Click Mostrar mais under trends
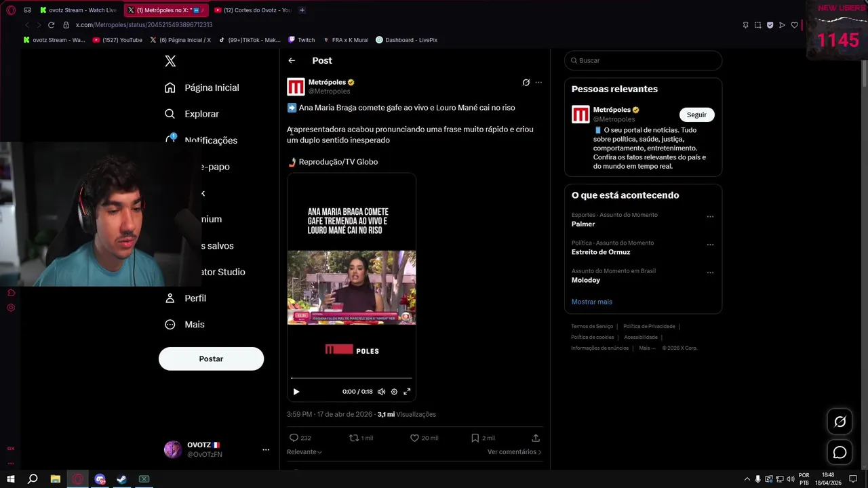Screen dimensions: 868x488 point(591,302)
